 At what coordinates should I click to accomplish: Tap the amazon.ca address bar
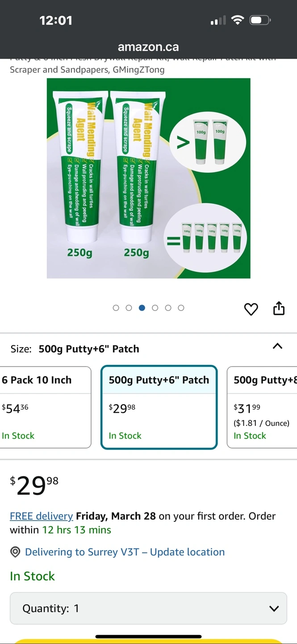[x=148, y=47]
